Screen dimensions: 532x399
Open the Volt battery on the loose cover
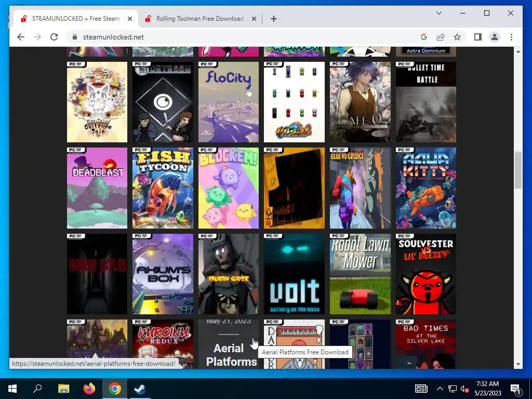294,274
